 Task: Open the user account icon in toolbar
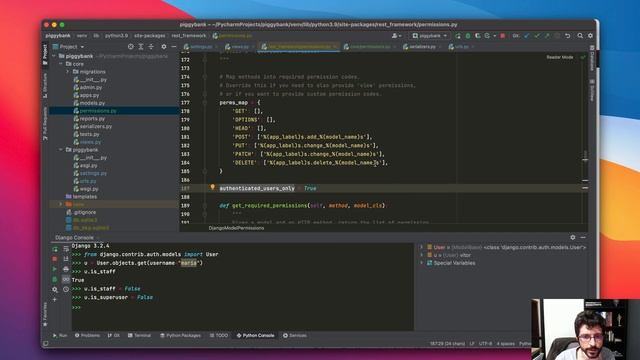pyautogui.click(x=396, y=36)
